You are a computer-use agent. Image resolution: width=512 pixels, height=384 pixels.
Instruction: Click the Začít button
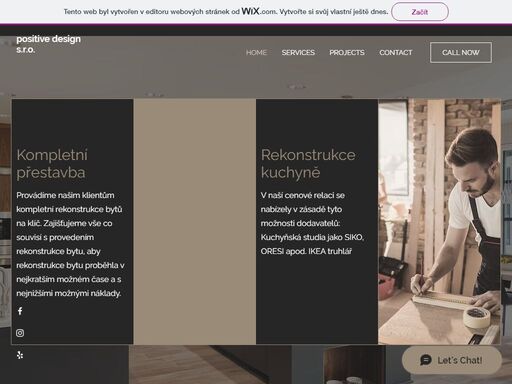coord(420,12)
